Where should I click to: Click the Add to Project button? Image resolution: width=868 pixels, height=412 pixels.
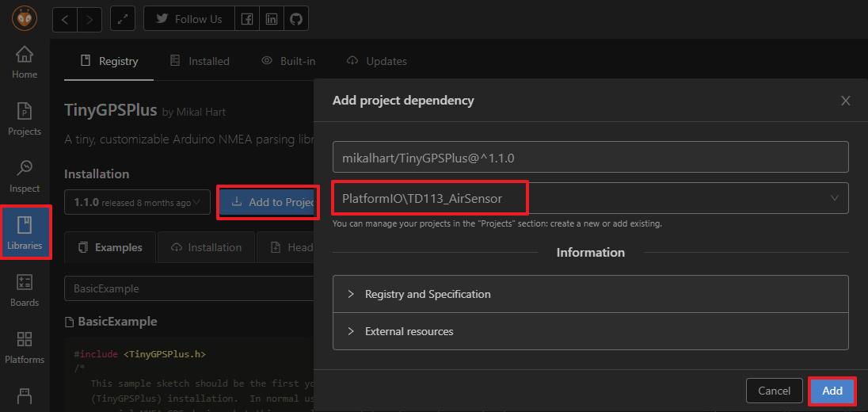pos(268,202)
